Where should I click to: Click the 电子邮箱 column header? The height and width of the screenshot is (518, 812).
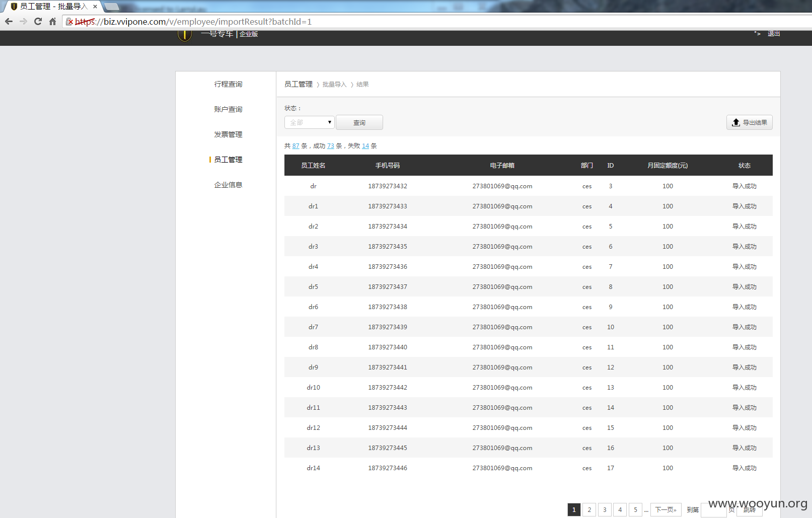click(x=502, y=165)
